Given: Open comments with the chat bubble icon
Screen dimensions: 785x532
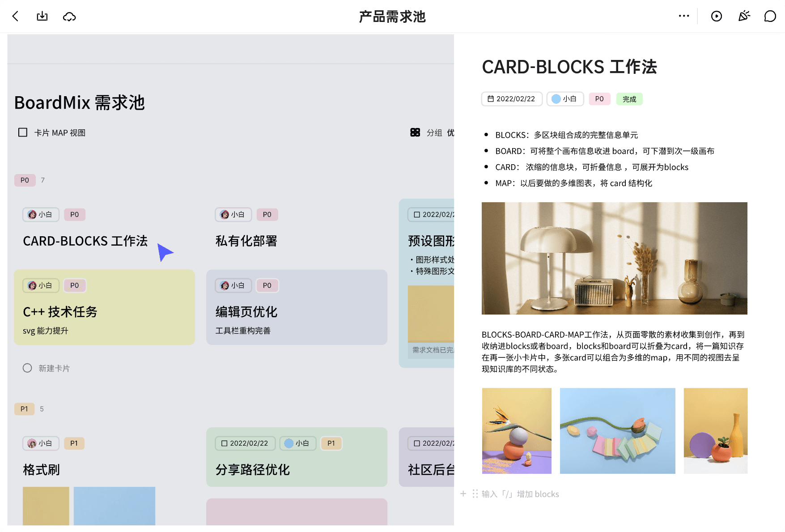Looking at the screenshot, I should pos(770,17).
